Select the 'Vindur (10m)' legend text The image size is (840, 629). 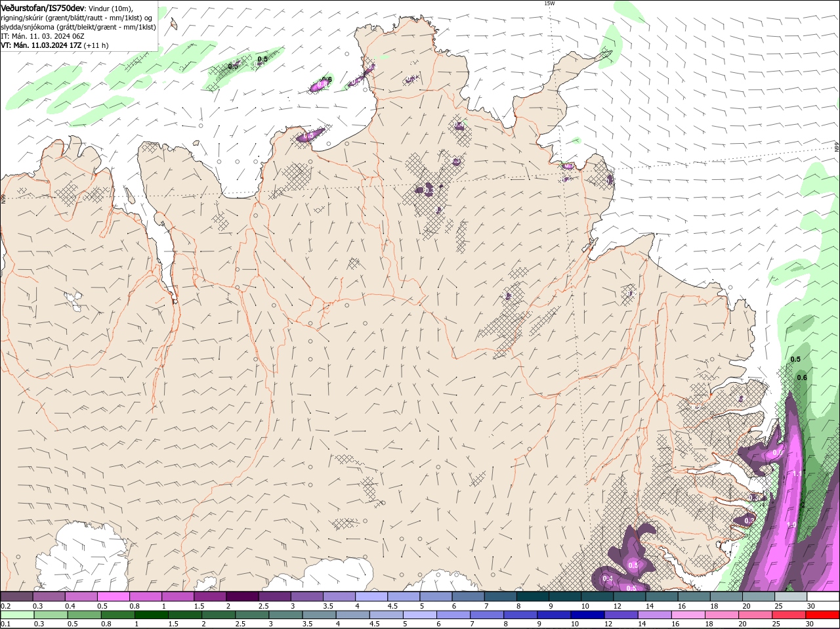coord(110,8)
